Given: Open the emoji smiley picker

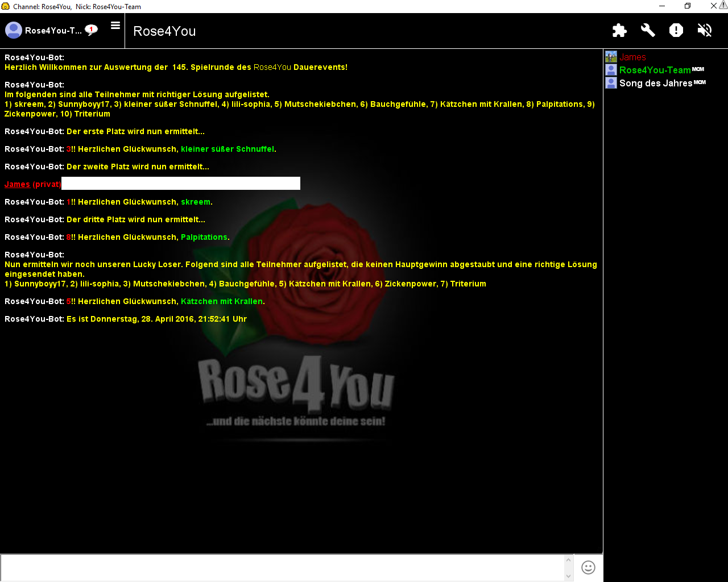Looking at the screenshot, I should (588, 567).
